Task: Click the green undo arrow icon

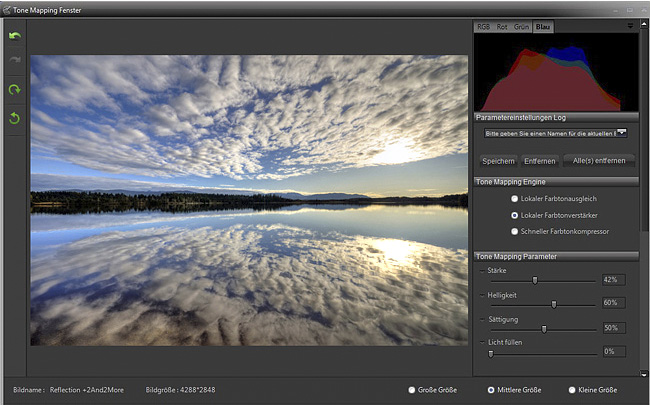Action: click(x=15, y=37)
